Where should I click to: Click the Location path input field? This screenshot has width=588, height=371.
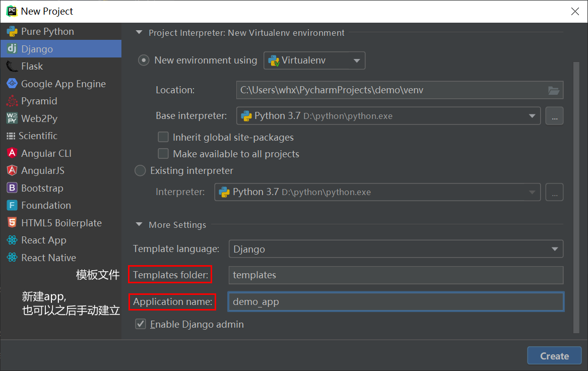[392, 90]
